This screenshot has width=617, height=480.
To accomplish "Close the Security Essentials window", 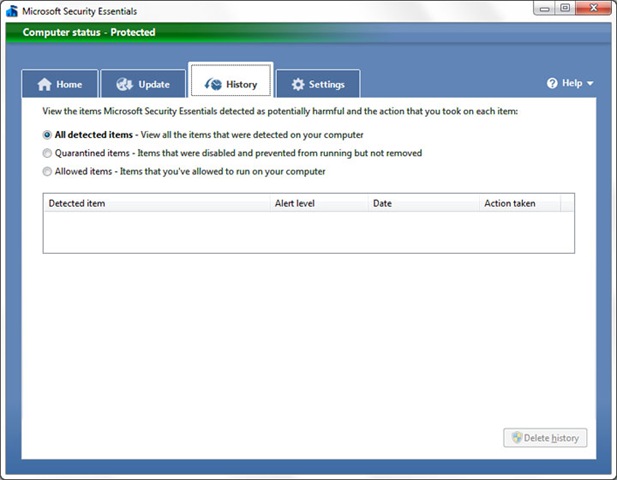I will pos(593,8).
